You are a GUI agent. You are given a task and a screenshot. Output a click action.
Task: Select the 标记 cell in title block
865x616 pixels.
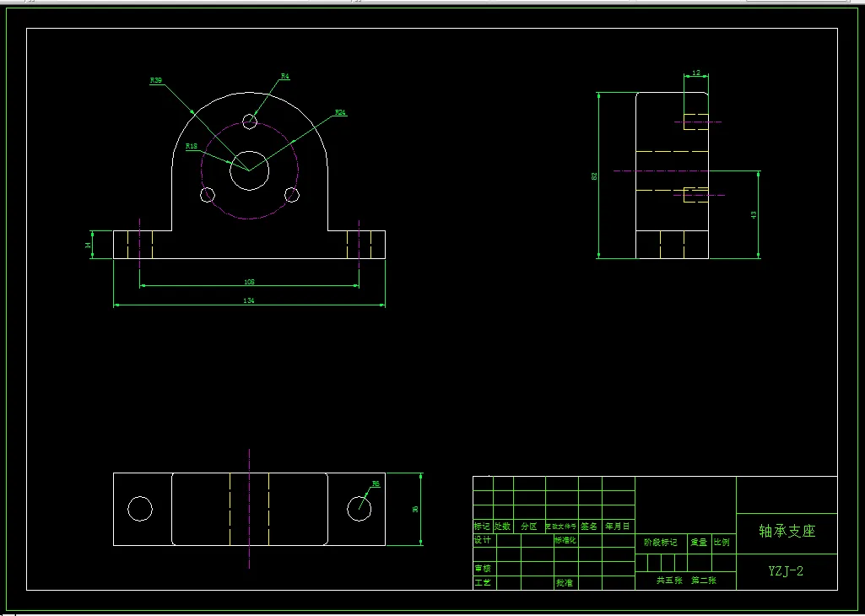point(482,526)
